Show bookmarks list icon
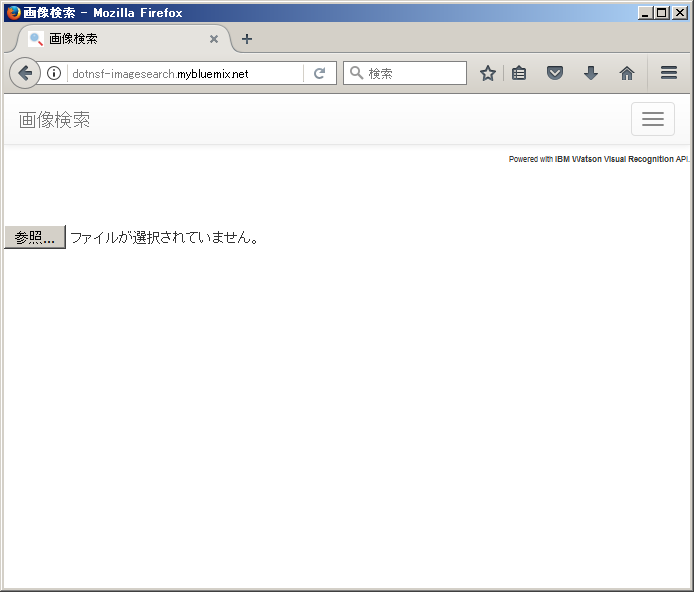The width and height of the screenshot is (694, 592). click(519, 73)
